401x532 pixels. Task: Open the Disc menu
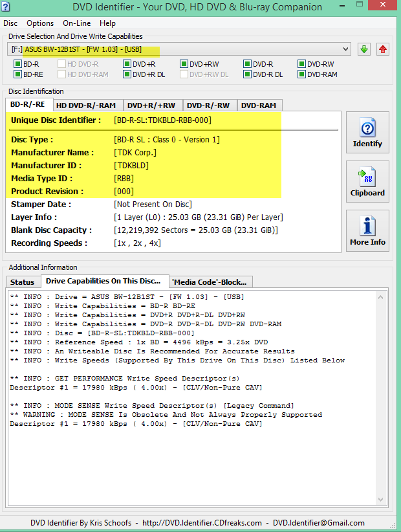(x=10, y=23)
